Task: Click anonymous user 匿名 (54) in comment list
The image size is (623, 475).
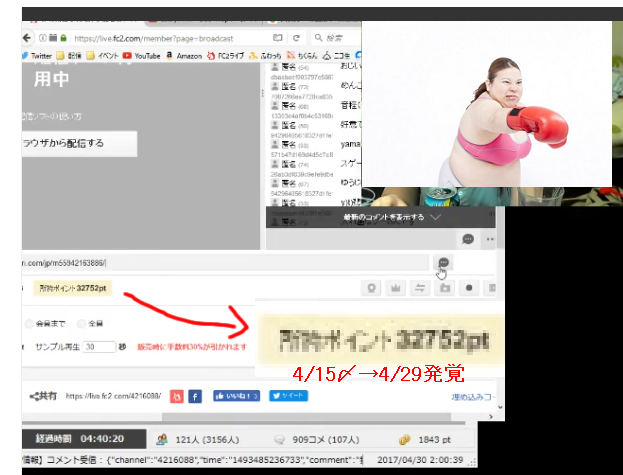Action: click(290, 67)
